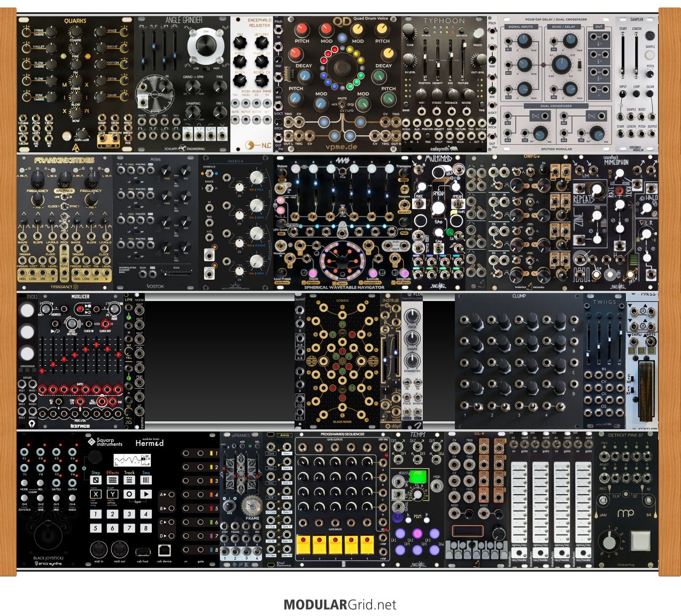The width and height of the screenshot is (681, 616).
Task: Hit the red Muxlicer play/stop button
Action: [x=80, y=309]
